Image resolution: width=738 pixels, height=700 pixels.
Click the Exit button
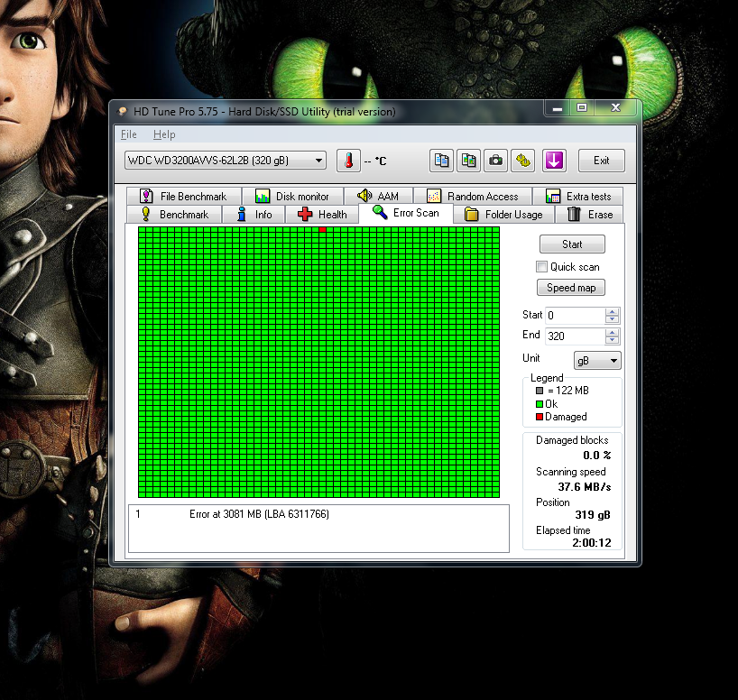pos(601,161)
